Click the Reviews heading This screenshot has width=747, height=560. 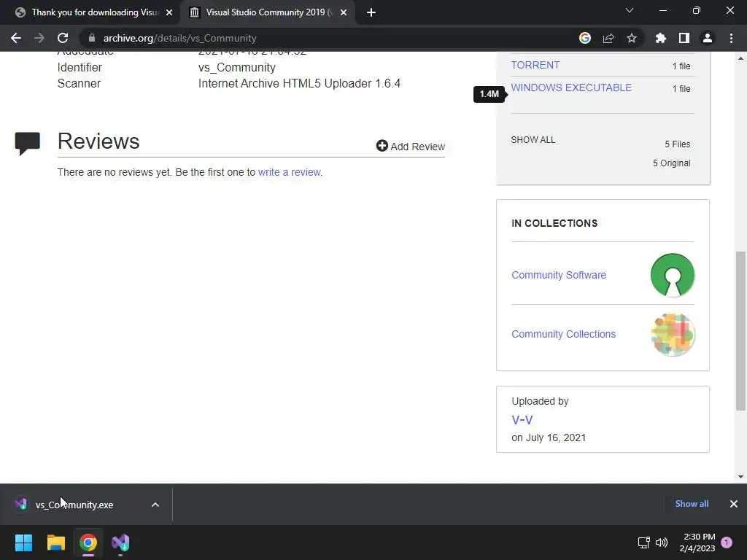(98, 141)
